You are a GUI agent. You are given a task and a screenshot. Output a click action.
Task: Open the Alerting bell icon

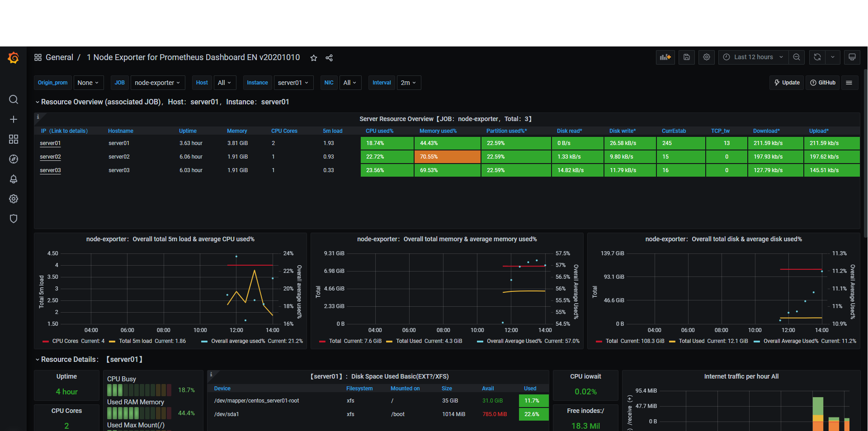[x=14, y=179]
